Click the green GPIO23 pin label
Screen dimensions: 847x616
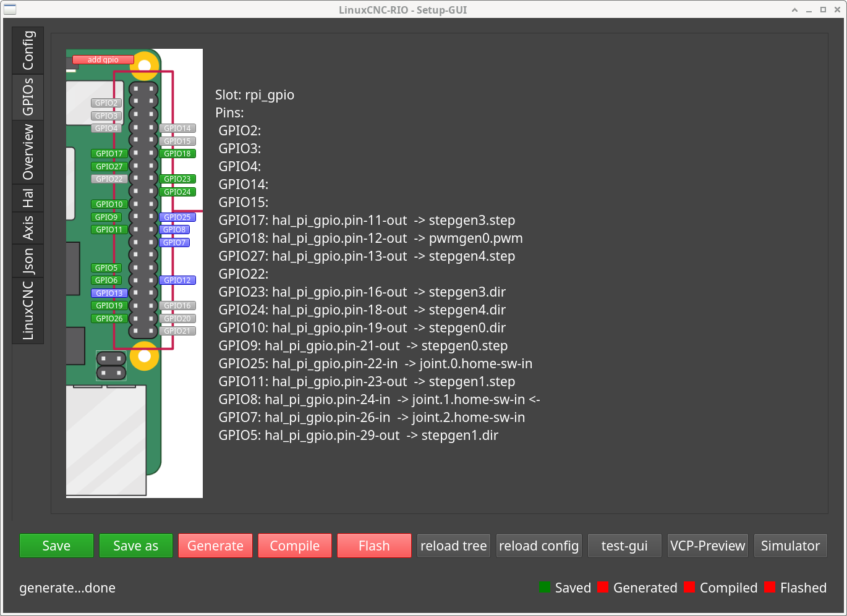coord(177,179)
